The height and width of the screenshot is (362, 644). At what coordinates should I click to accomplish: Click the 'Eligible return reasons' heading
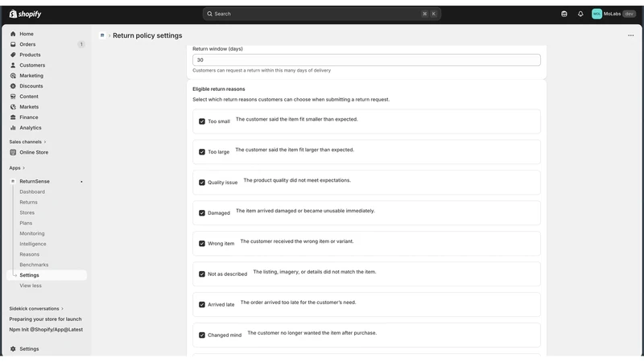pyautogui.click(x=218, y=89)
